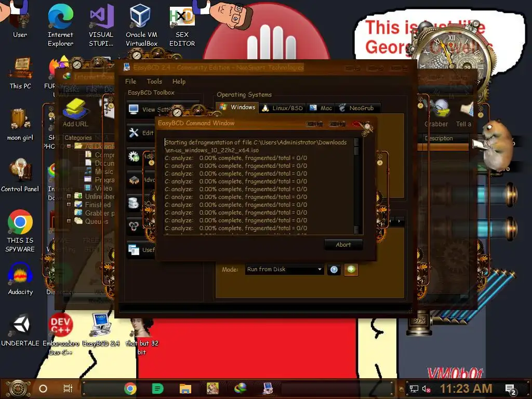Open the Mode dropdown showing Run from Disk

(x=284, y=270)
